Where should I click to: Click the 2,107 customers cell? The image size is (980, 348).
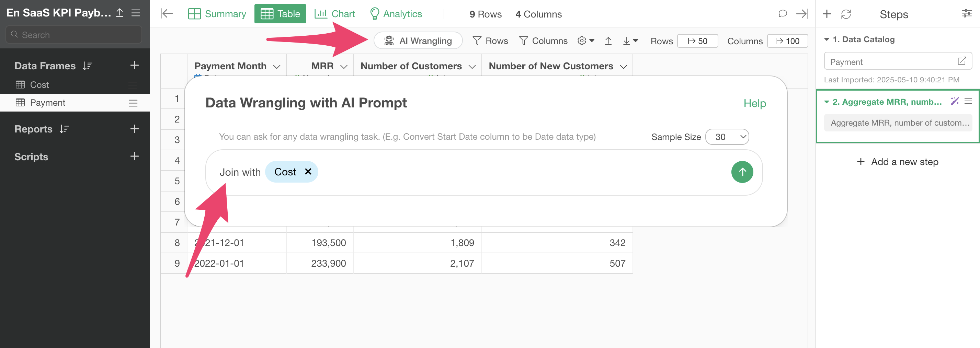[417, 263]
